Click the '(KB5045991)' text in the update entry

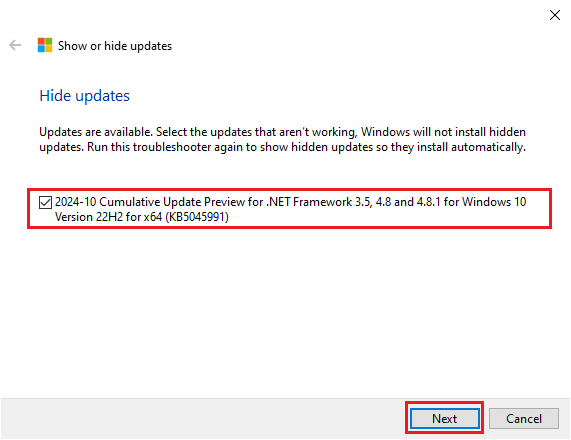tap(197, 217)
